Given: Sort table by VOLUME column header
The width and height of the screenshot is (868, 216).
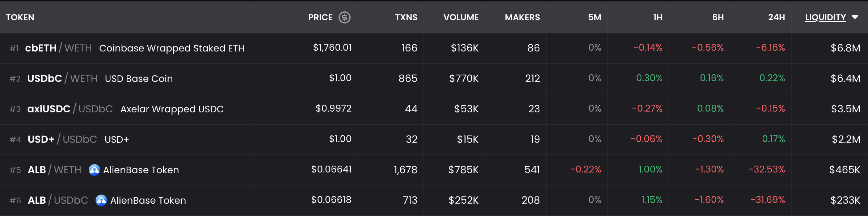Looking at the screenshot, I should [461, 17].
